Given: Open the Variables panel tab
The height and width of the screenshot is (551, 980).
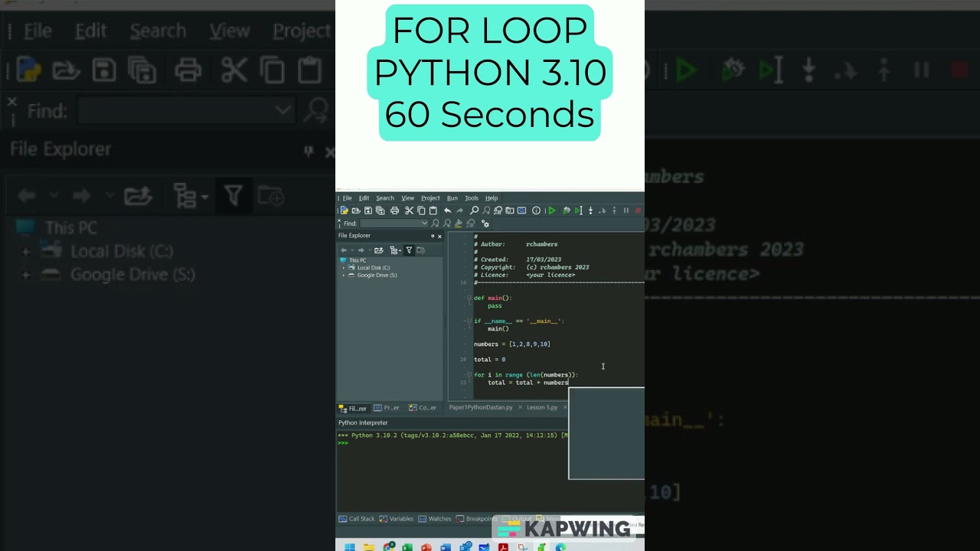Looking at the screenshot, I should tap(397, 519).
